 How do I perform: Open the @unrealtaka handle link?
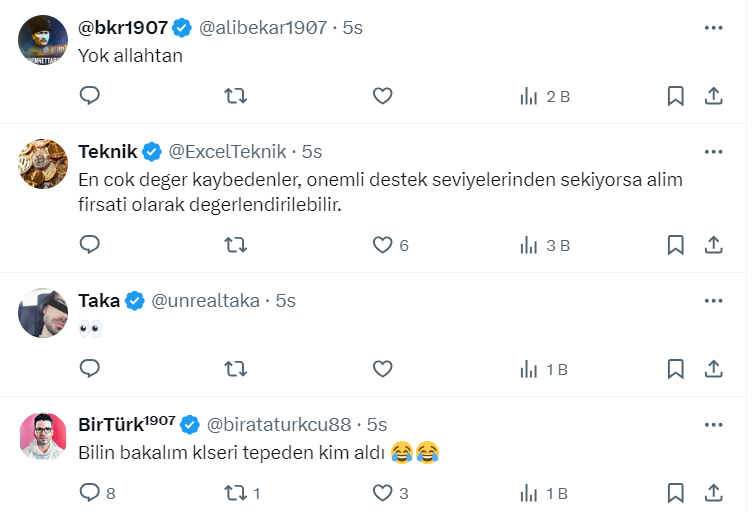click(206, 300)
